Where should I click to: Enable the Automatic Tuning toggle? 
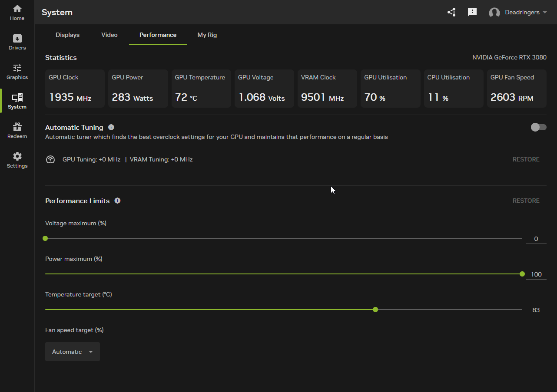pos(538,127)
